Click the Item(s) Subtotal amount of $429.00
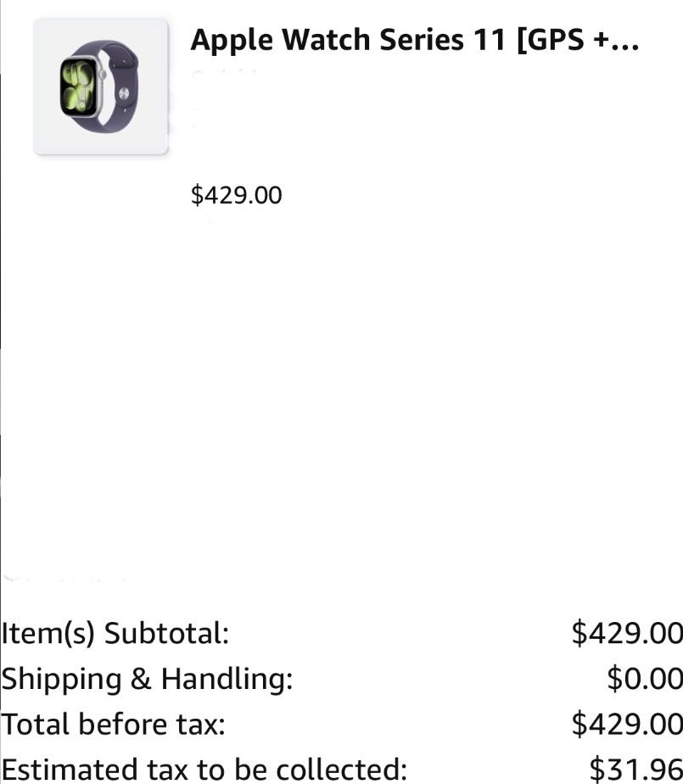 point(627,633)
